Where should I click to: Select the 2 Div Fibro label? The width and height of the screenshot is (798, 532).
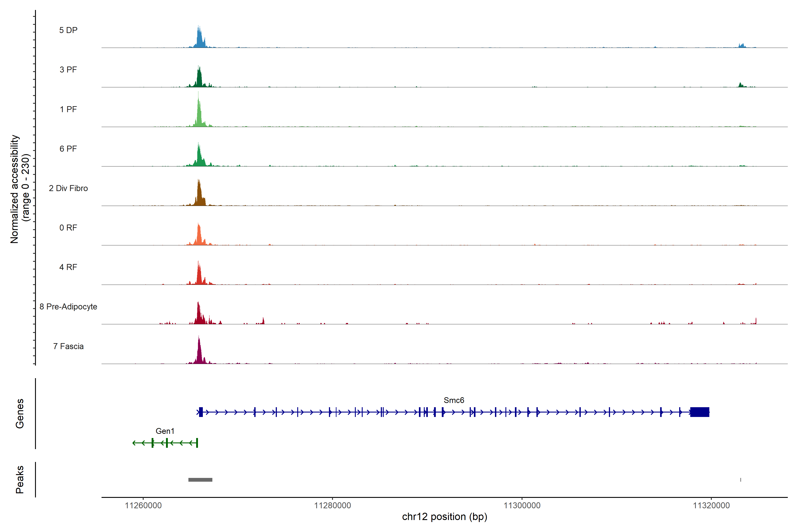68,188
